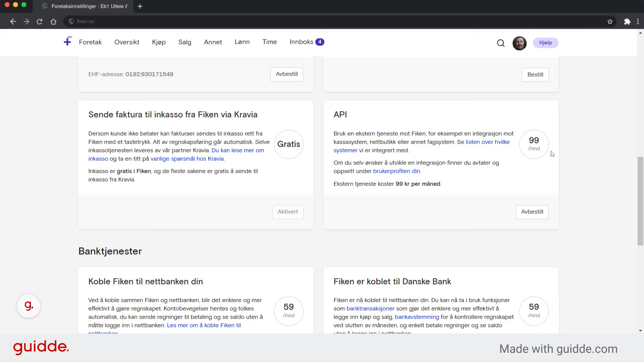Open 'vanlige spørsmål hos Kravia' link
The image size is (644, 362).
(x=187, y=159)
